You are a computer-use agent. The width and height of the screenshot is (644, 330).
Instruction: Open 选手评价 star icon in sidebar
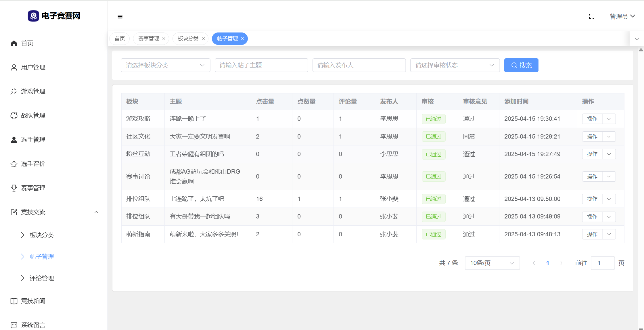point(14,164)
